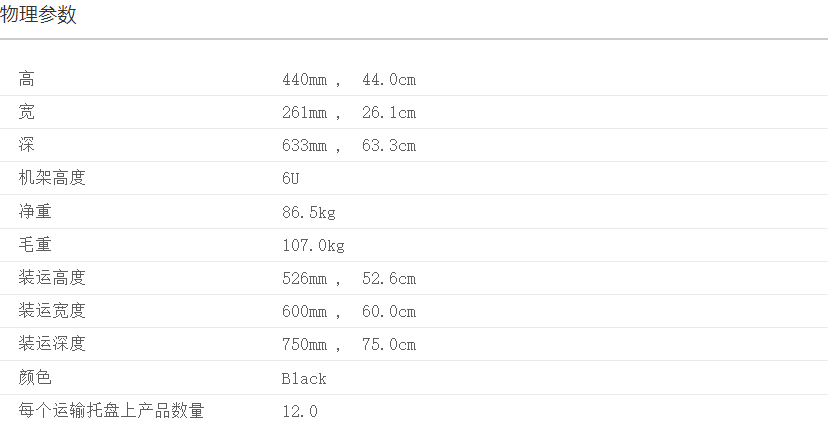Click the 装运宽度 label
Screen dimensions: 832x422
point(52,311)
